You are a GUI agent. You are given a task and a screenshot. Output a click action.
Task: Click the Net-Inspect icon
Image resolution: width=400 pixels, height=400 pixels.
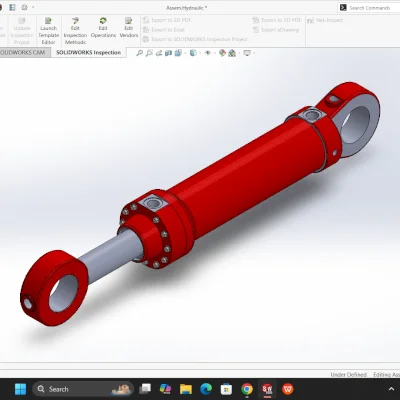click(310, 21)
